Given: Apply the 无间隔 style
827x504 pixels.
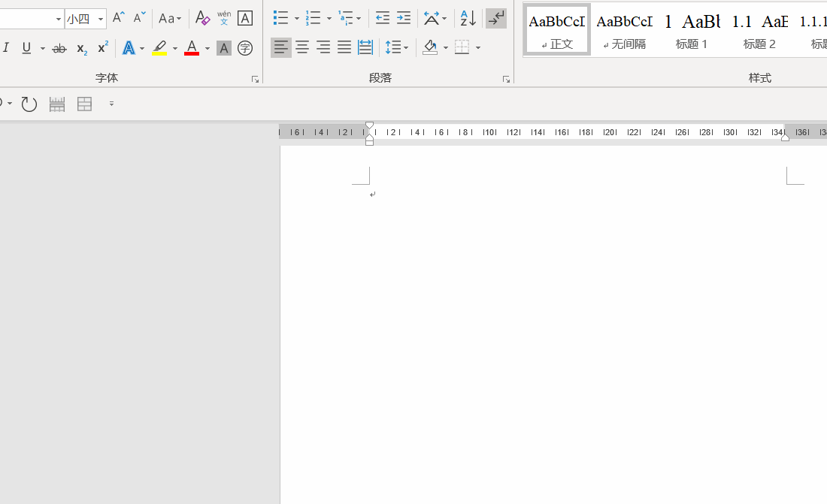Looking at the screenshot, I should point(625,29).
